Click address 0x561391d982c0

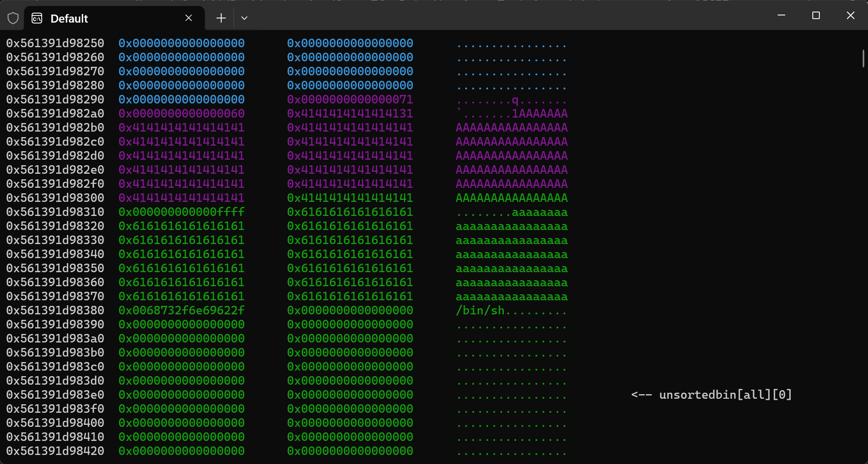point(55,142)
